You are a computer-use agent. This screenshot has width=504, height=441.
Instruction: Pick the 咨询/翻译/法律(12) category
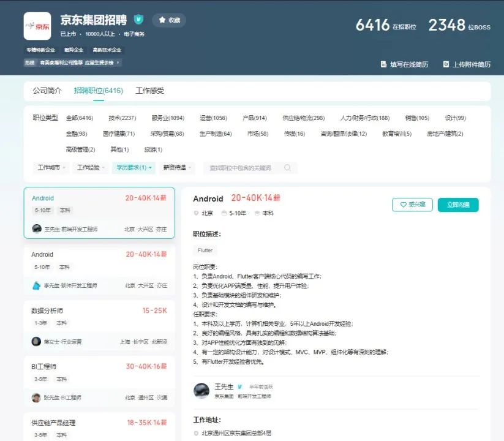pyautogui.click(x=344, y=134)
